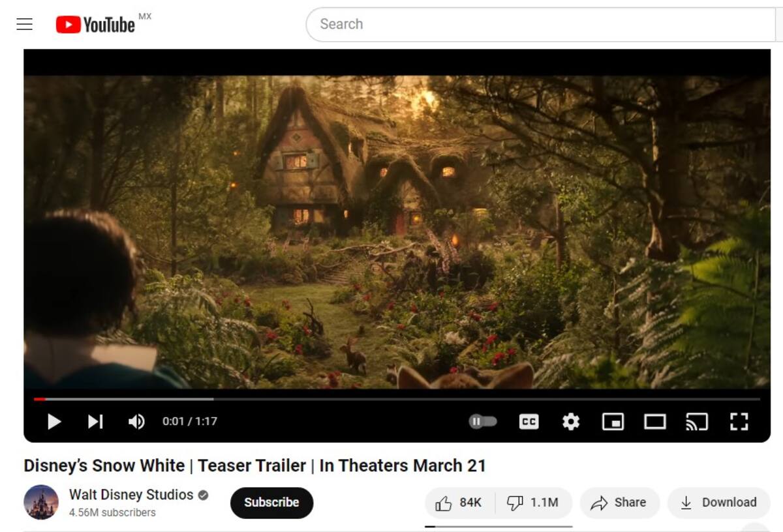The height and width of the screenshot is (532, 783).
Task: Open the hamburger guide menu
Action: tap(25, 25)
